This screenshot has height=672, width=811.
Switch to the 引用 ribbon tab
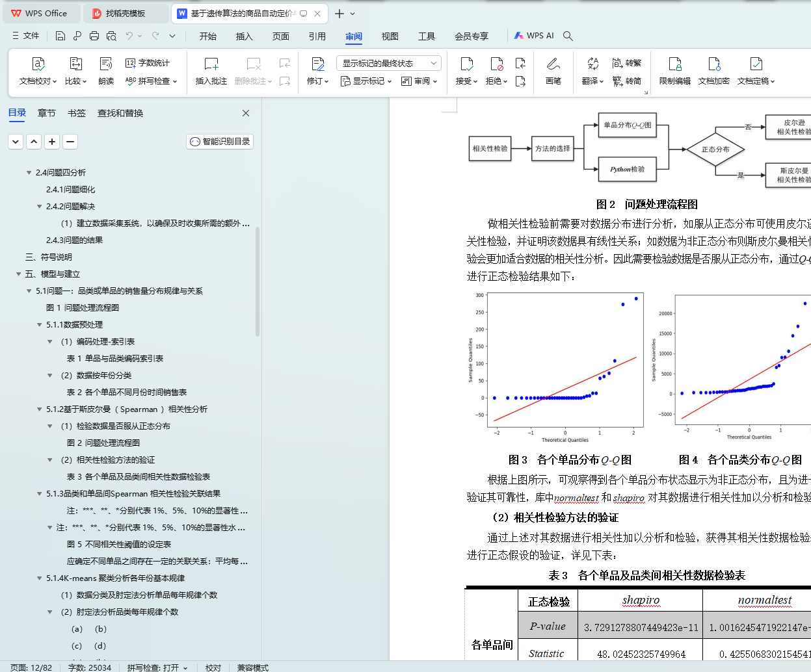tap(317, 36)
